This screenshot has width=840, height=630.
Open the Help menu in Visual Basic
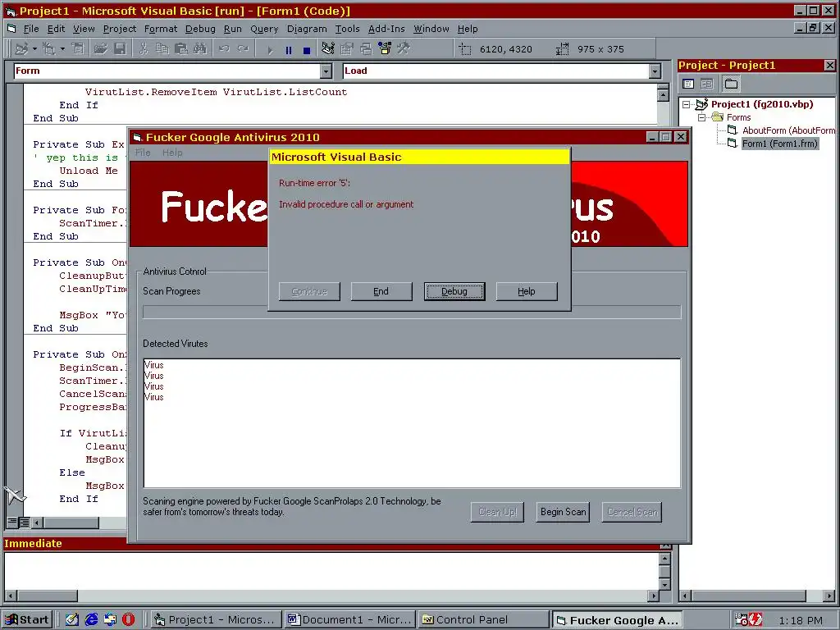click(468, 29)
